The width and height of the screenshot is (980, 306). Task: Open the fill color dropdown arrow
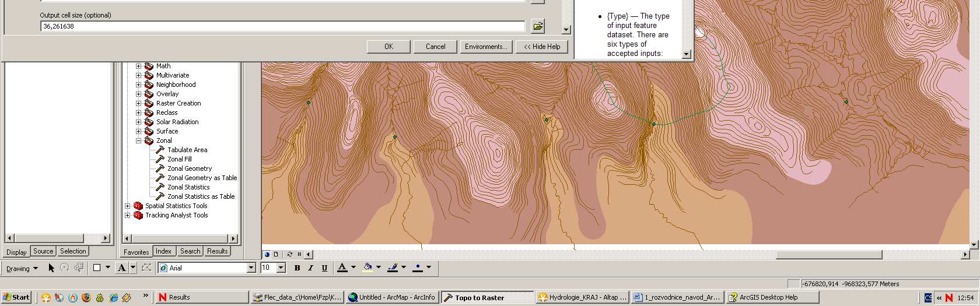click(x=378, y=268)
